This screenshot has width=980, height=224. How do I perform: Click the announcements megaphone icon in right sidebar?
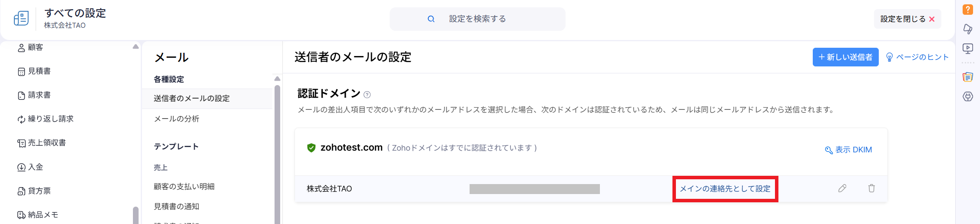[x=967, y=29]
